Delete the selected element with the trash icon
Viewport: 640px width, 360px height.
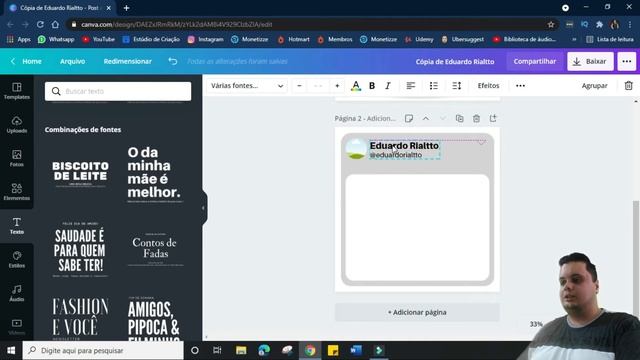pos(629,86)
